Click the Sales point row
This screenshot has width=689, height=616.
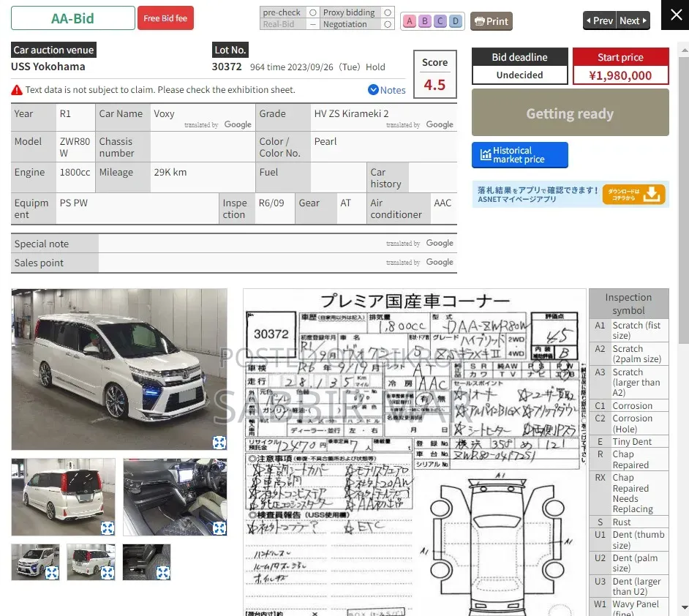[234, 263]
